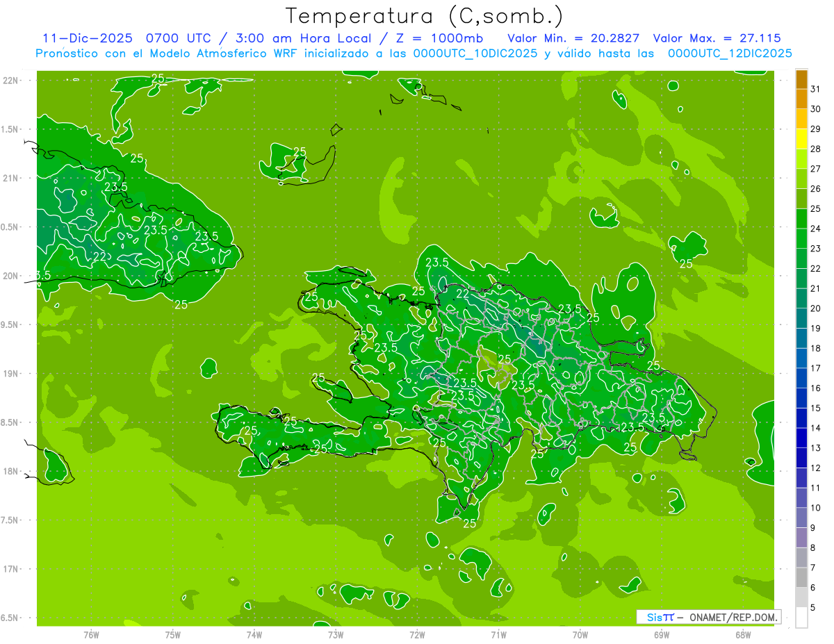This screenshot has width=834, height=644.
Task: Click the "21N" latitude axis label
Action: pos(12,179)
